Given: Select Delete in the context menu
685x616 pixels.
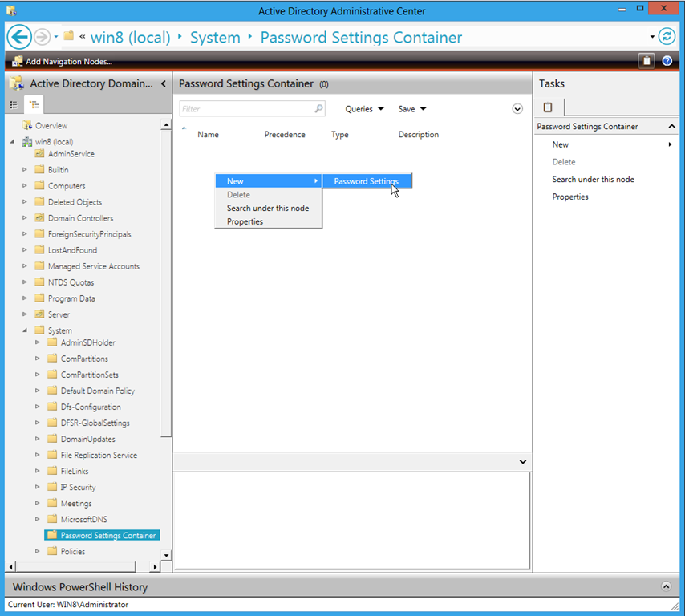Looking at the screenshot, I should tap(268, 194).
